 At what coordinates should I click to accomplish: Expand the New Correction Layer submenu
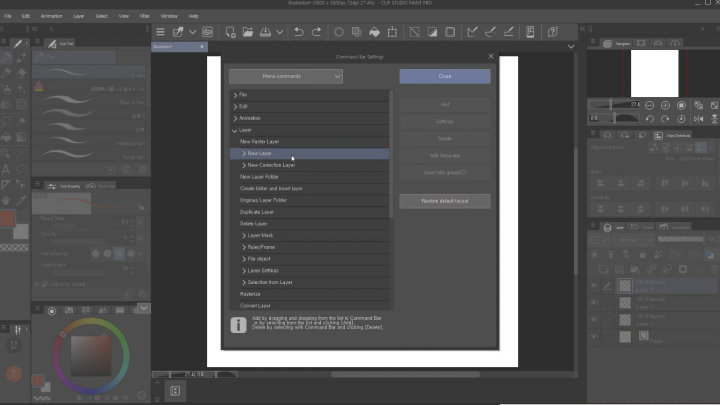click(x=244, y=165)
